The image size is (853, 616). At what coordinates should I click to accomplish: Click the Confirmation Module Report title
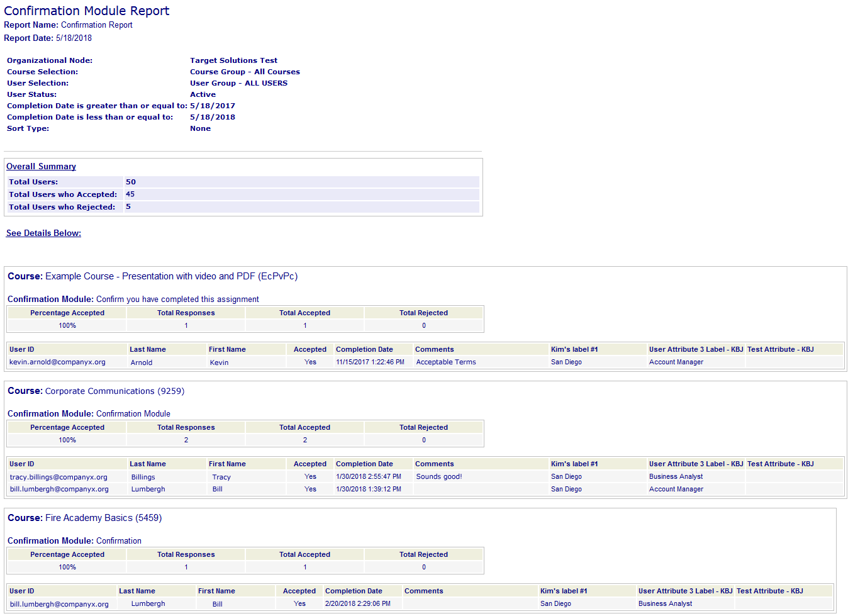tap(86, 11)
